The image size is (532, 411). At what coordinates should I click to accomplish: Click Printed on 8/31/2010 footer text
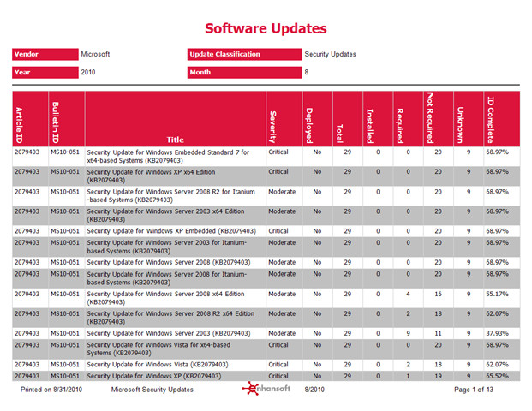pos(51,390)
